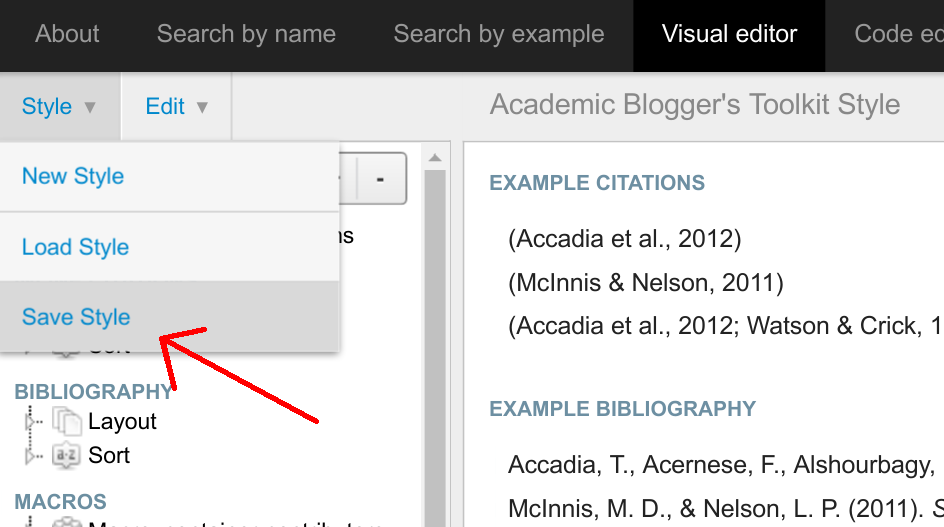Viewport: 944px width, 527px height.
Task: Click the tree panel scrollbar up arrow
Action: click(x=434, y=157)
